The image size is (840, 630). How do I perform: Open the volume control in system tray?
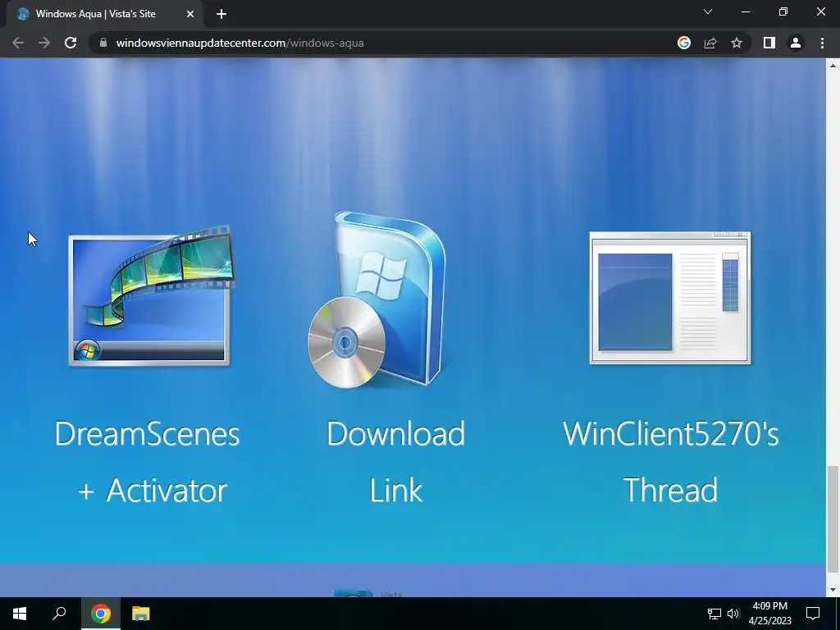coord(733,614)
